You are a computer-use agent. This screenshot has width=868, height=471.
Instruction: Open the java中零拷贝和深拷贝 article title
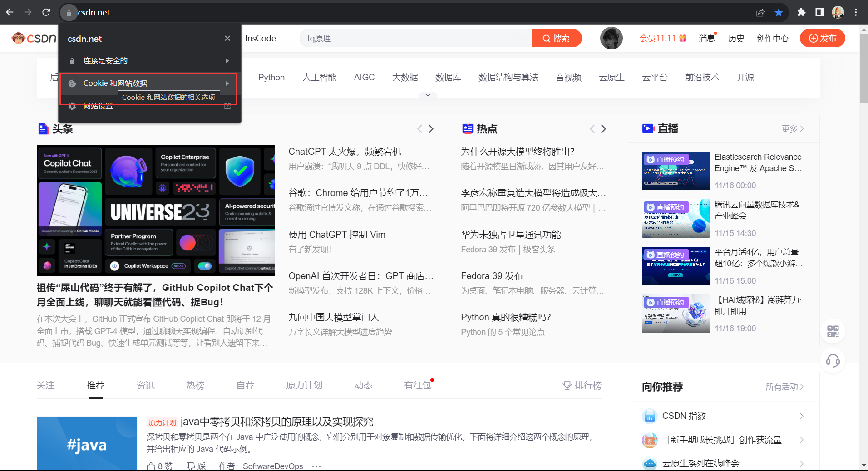pyautogui.click(x=277, y=422)
